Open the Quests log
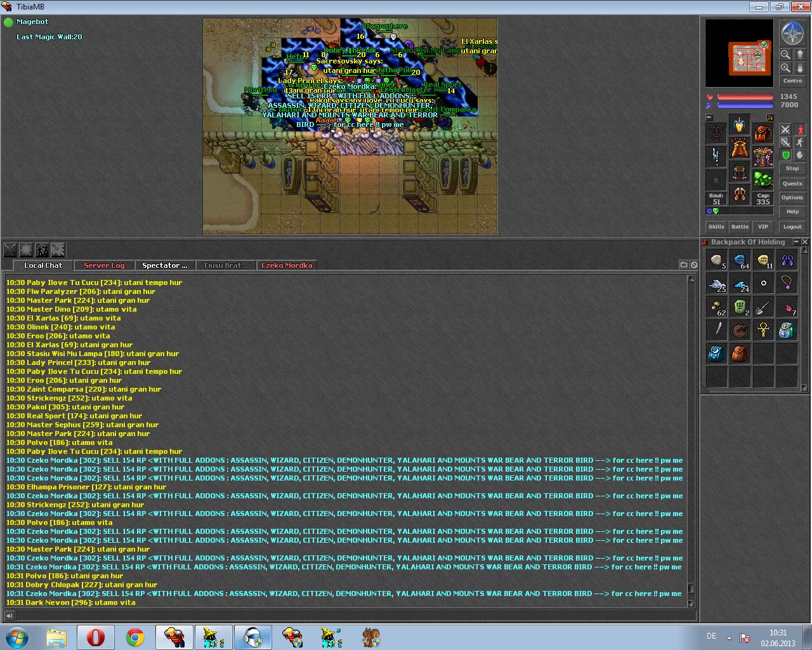The width and height of the screenshot is (812, 650). [792, 184]
